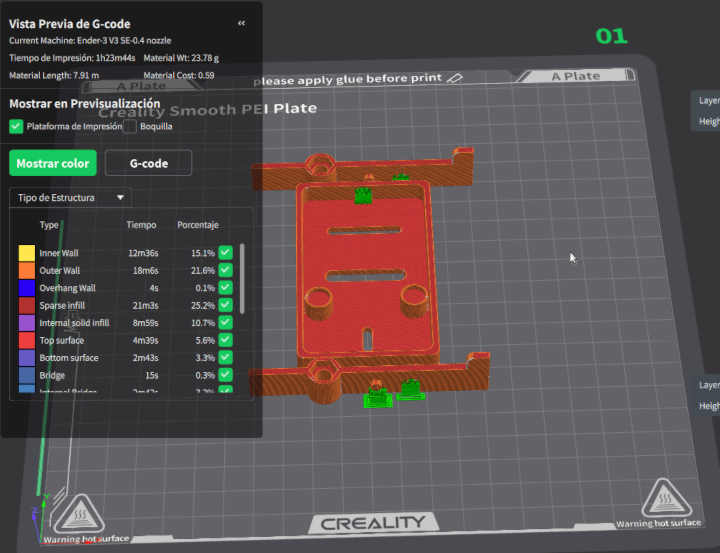The image size is (720, 553).
Task: Enable the Boquilla checkbox
Action: click(x=130, y=126)
